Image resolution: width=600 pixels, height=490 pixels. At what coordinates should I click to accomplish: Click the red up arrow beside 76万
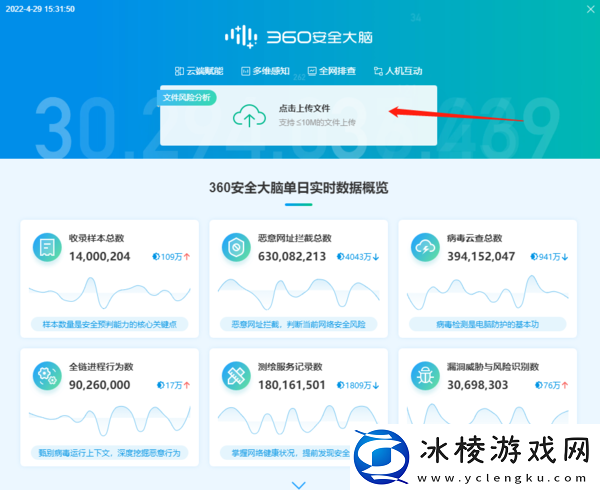(565, 385)
